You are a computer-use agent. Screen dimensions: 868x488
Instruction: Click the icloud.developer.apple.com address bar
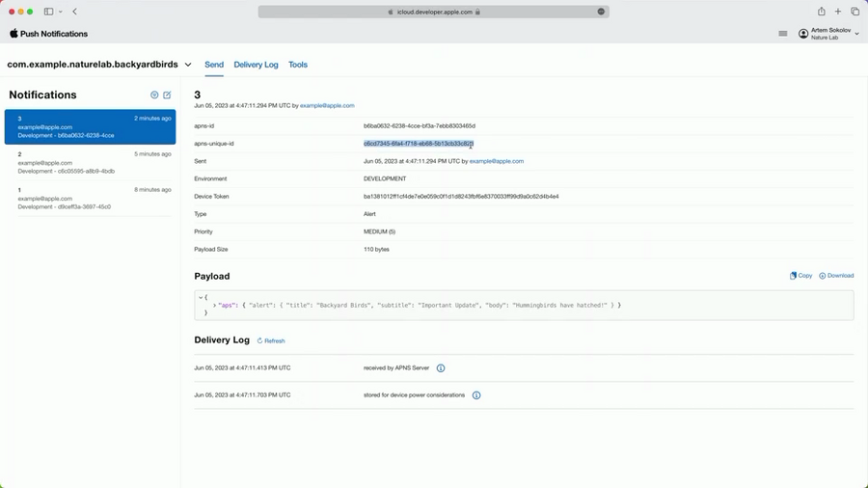pyautogui.click(x=433, y=12)
